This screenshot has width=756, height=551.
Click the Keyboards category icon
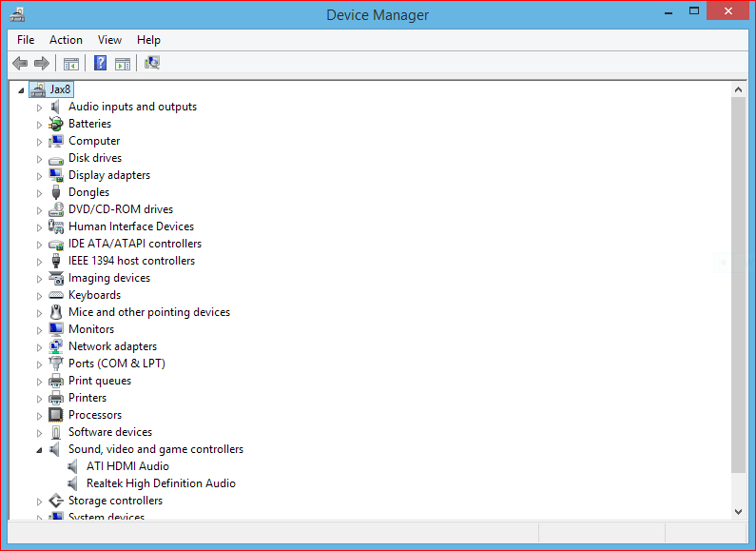pyautogui.click(x=56, y=295)
